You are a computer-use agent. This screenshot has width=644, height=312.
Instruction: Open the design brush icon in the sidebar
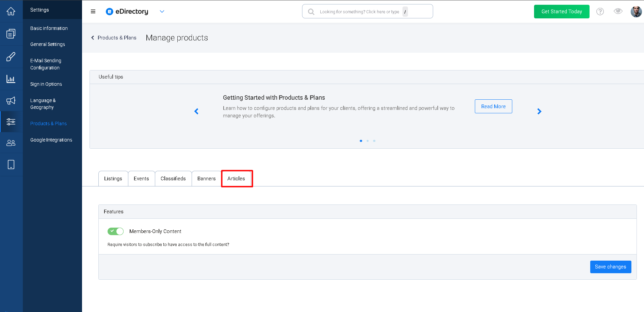11,56
